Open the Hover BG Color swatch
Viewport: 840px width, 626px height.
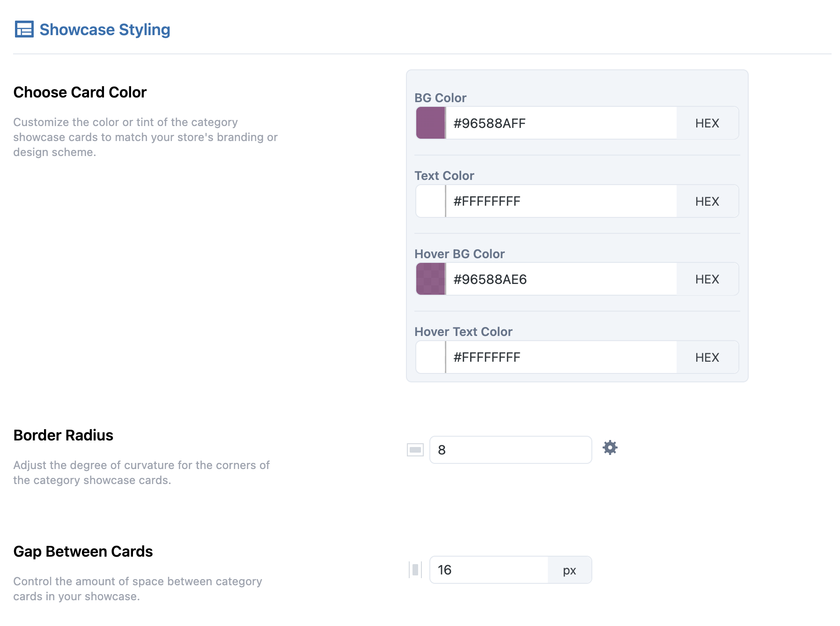431,279
